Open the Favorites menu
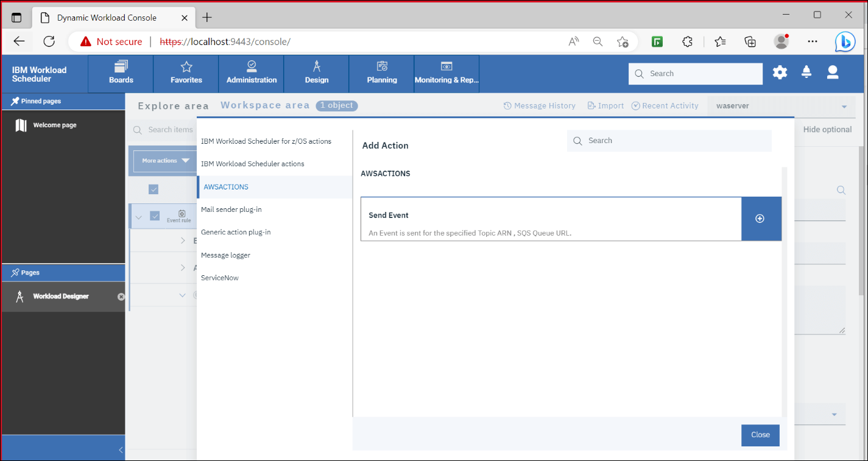The width and height of the screenshot is (868, 461). point(186,74)
